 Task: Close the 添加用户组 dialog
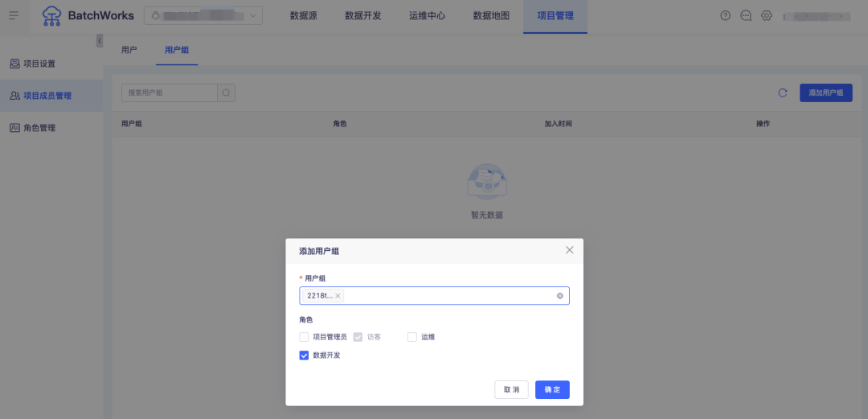pyautogui.click(x=570, y=250)
